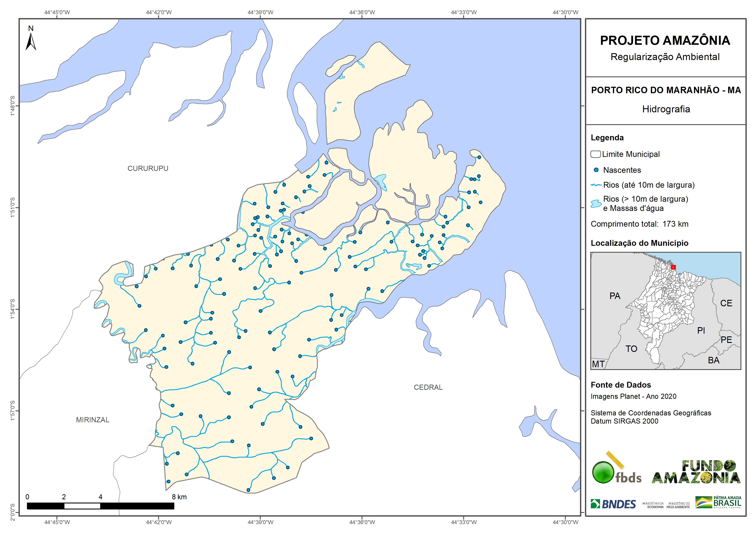Click the north arrow compass symbol
The image size is (756, 534).
tap(31, 41)
